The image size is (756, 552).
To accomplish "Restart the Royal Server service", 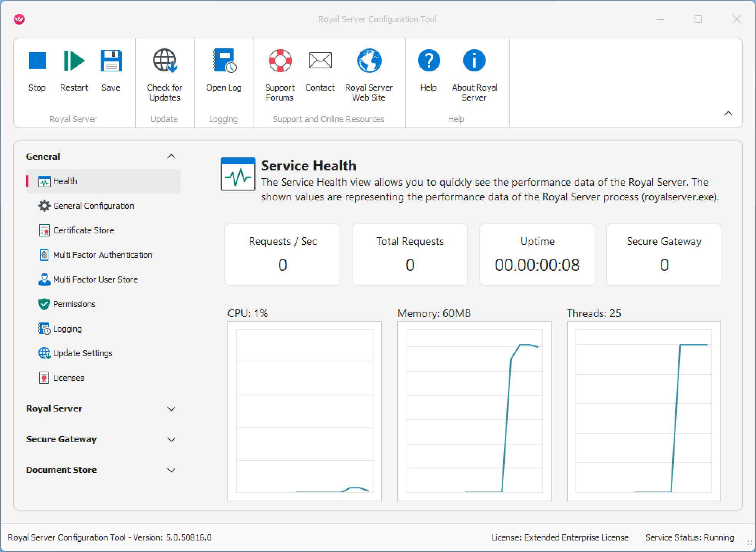I will click(74, 61).
